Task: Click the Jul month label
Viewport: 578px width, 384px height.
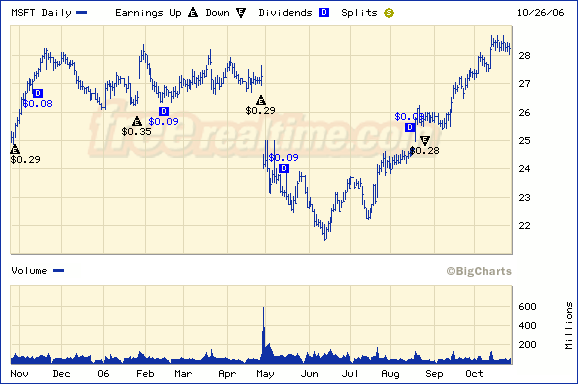Action: [350, 374]
